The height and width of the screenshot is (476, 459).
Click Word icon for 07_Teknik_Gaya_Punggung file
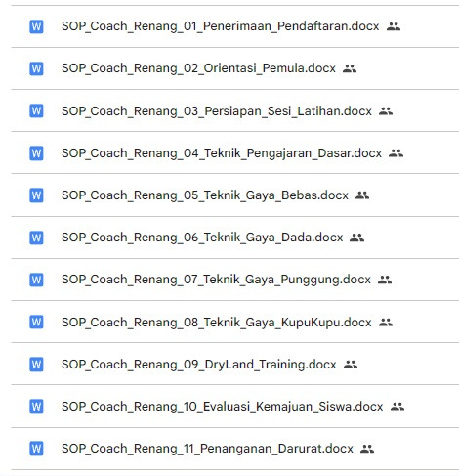click(36, 280)
